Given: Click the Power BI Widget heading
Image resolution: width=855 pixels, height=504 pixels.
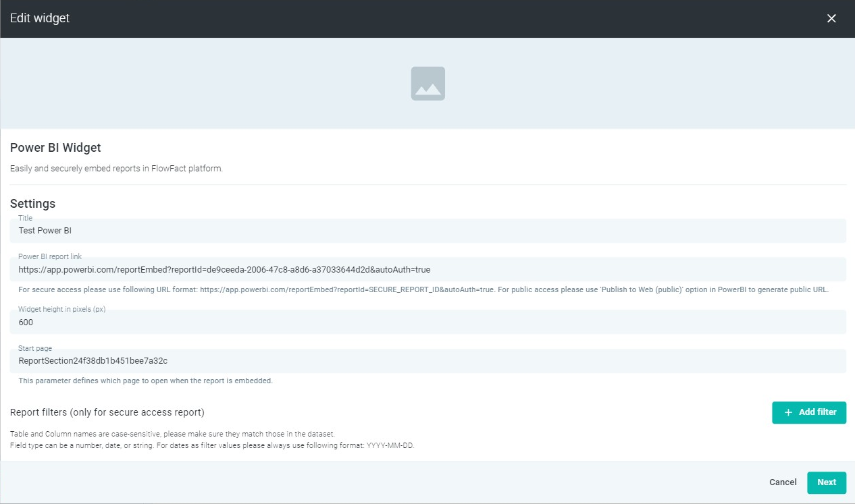Looking at the screenshot, I should click(55, 148).
